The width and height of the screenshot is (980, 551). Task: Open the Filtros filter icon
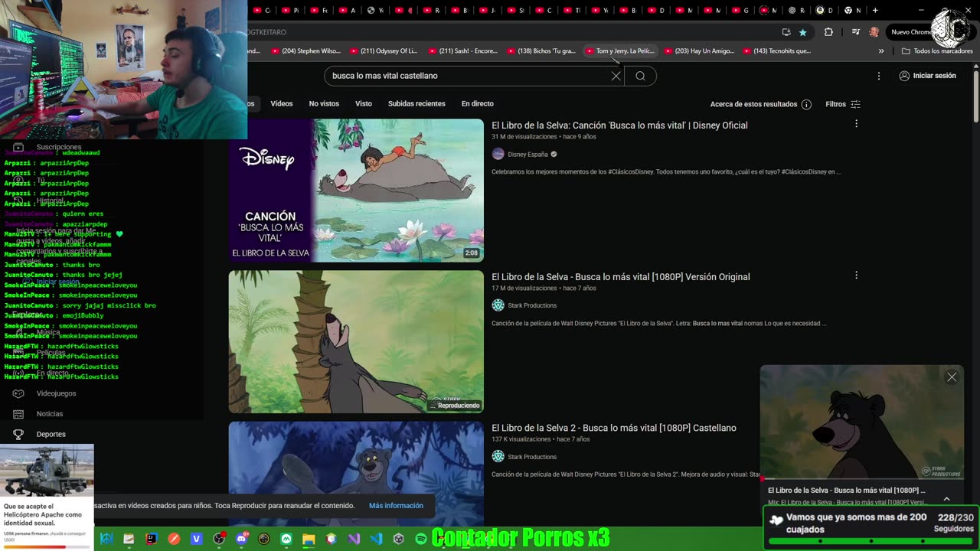(x=855, y=104)
